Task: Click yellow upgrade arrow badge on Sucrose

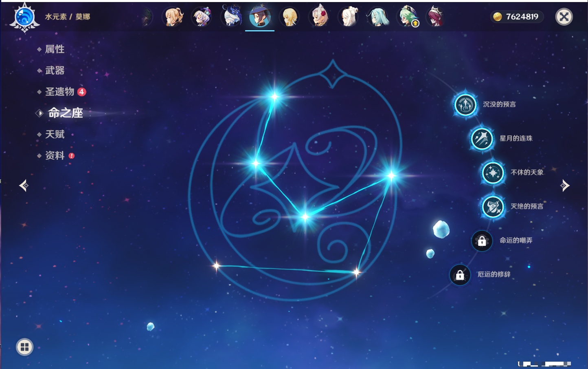Action: pos(415,24)
